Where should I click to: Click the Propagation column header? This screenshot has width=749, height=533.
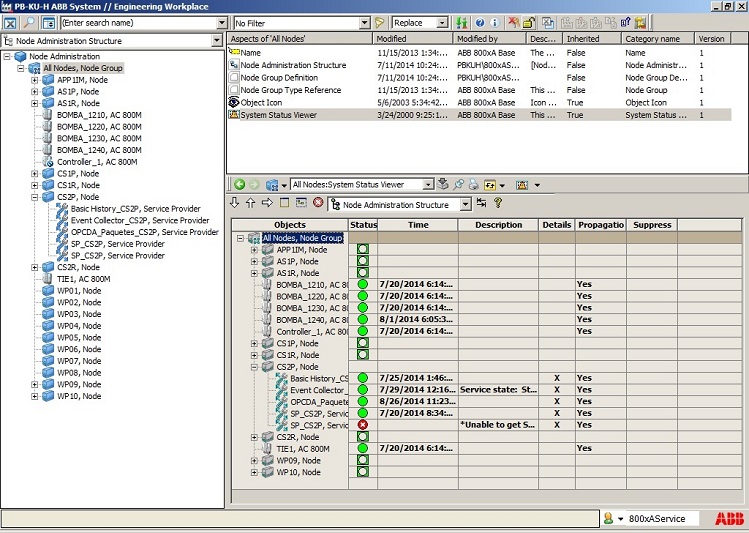click(x=600, y=225)
